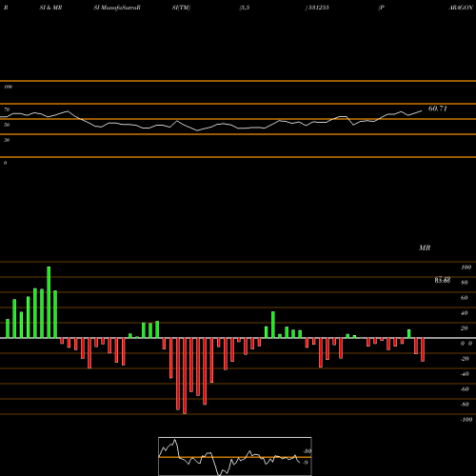Select the -60 label on MR axis
Viewport: 476px width, 476px height.
(x=465, y=389)
